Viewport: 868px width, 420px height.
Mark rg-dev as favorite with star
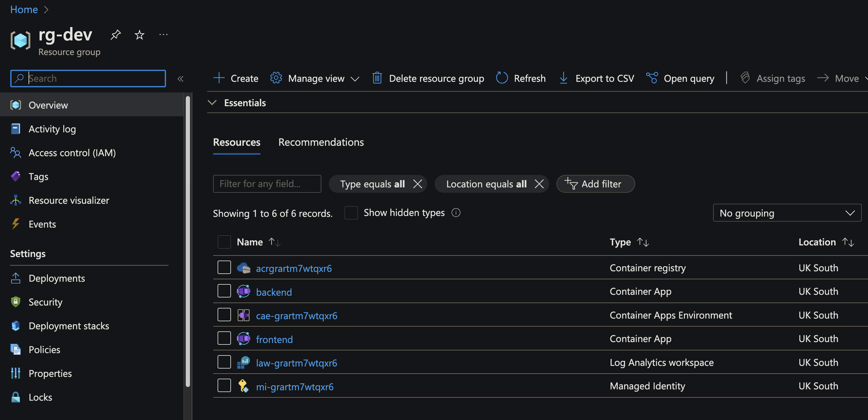click(139, 35)
